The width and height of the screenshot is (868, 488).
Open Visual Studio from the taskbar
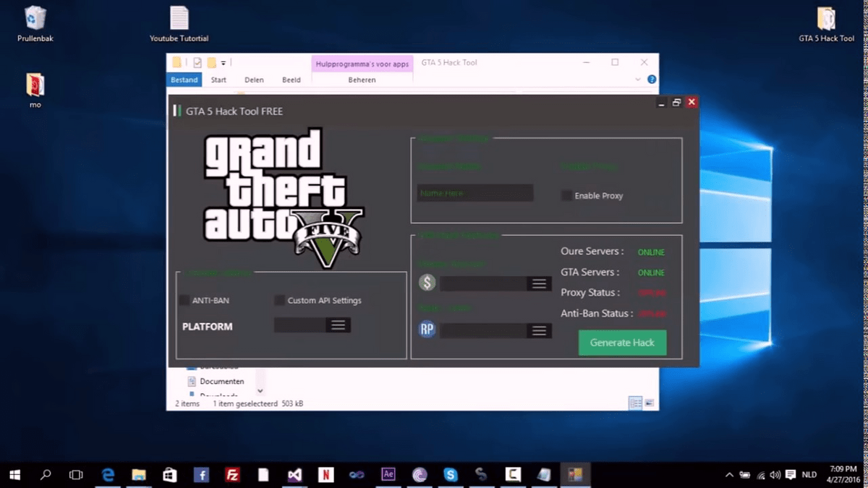click(294, 475)
